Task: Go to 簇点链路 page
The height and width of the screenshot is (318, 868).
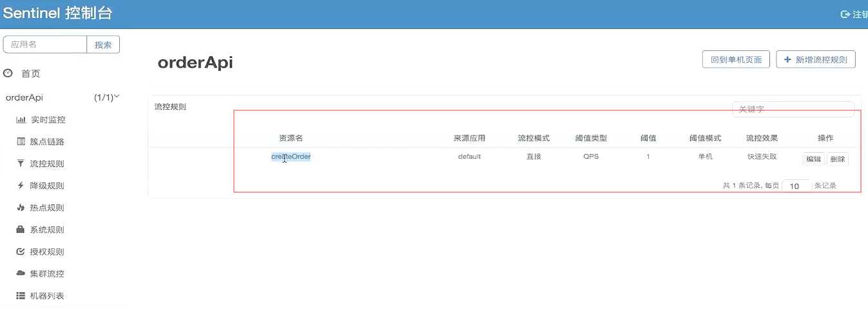Action: (x=47, y=142)
